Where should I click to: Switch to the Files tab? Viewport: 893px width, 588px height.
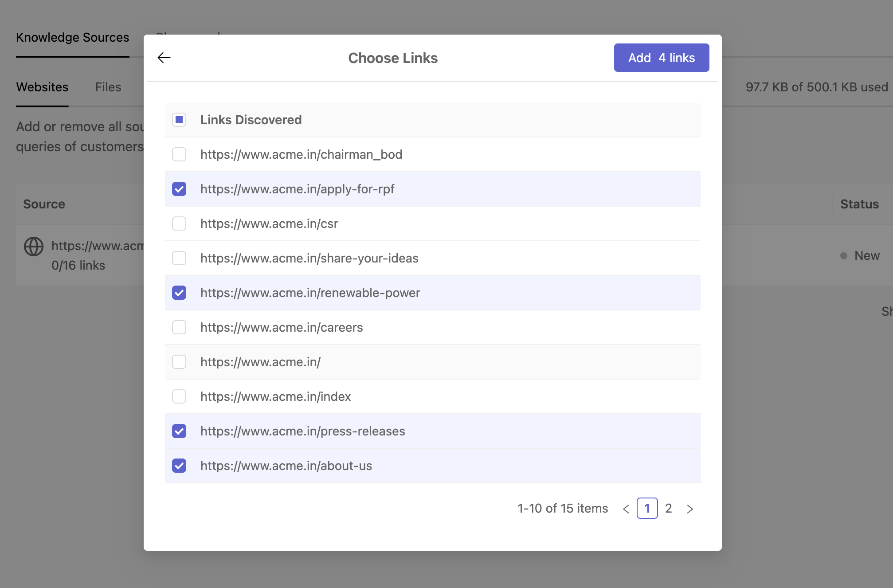pyautogui.click(x=107, y=87)
